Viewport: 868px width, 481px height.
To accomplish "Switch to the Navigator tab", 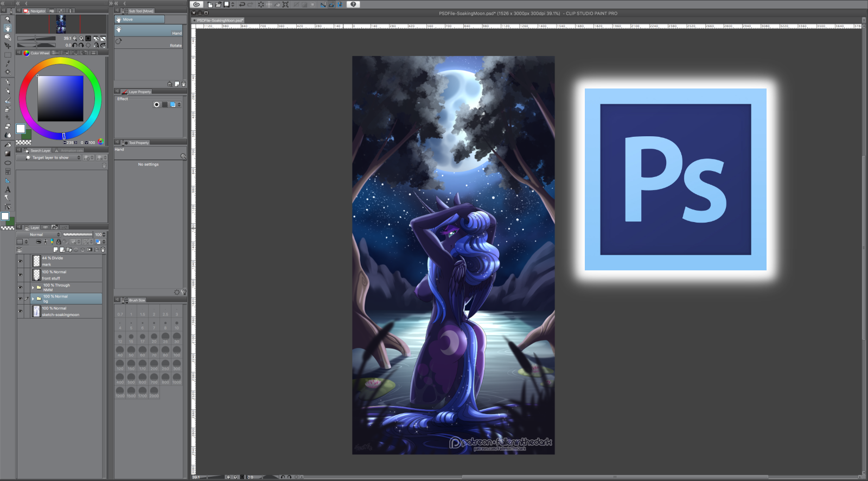I will click(x=35, y=11).
